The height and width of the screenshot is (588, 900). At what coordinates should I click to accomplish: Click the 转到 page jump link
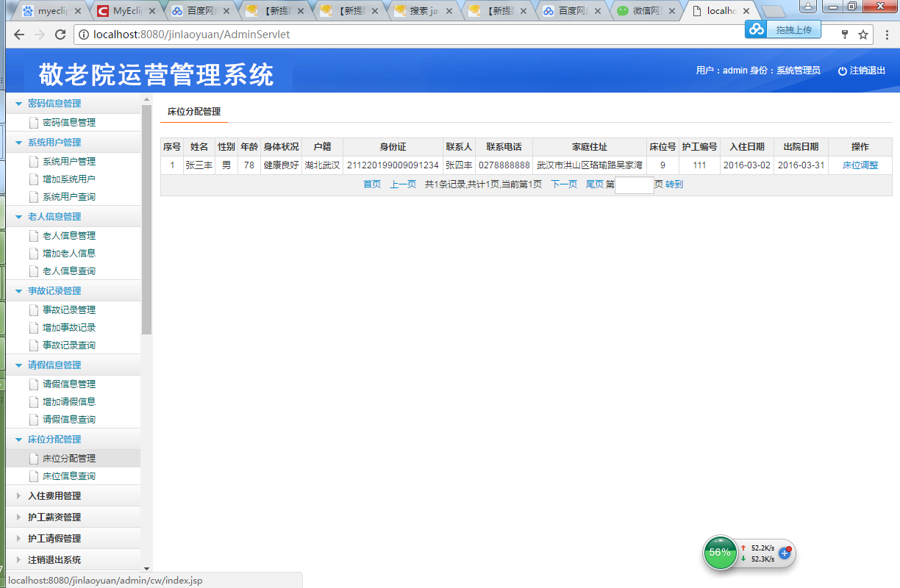[x=674, y=184]
